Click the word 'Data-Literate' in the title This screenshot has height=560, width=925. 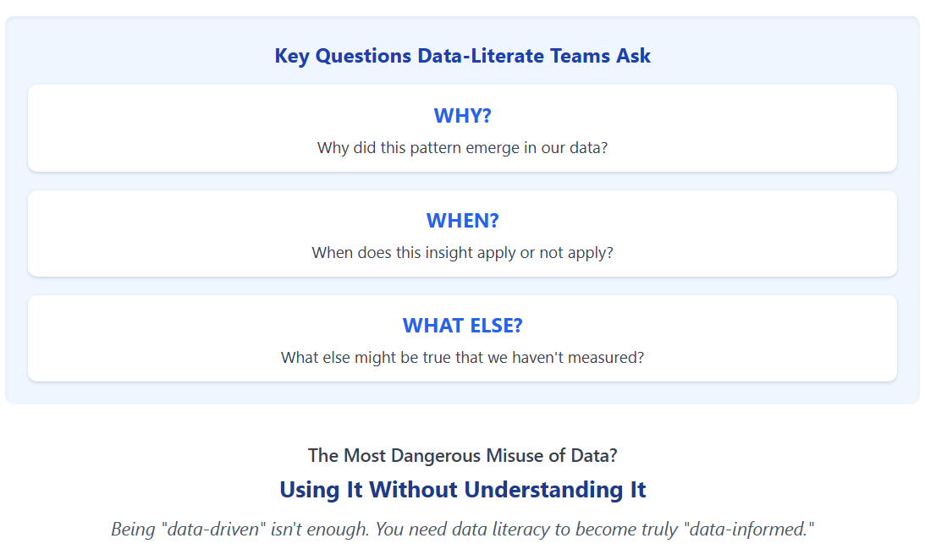coord(481,56)
